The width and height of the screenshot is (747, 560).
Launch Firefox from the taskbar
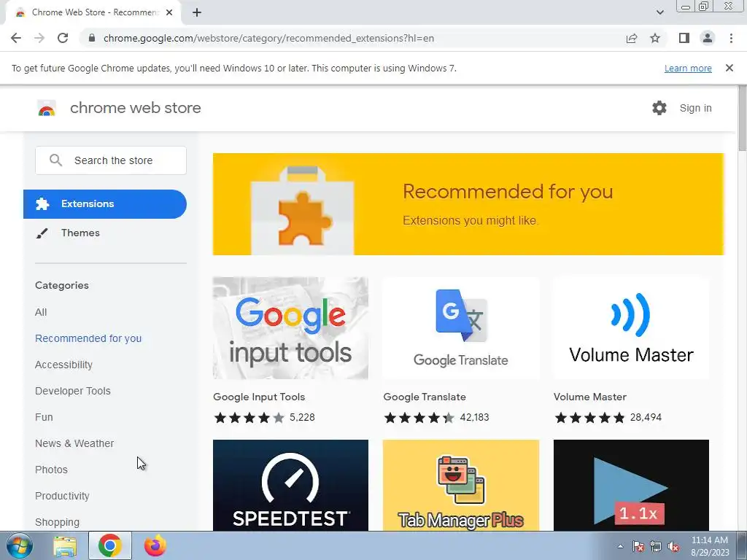155,545
